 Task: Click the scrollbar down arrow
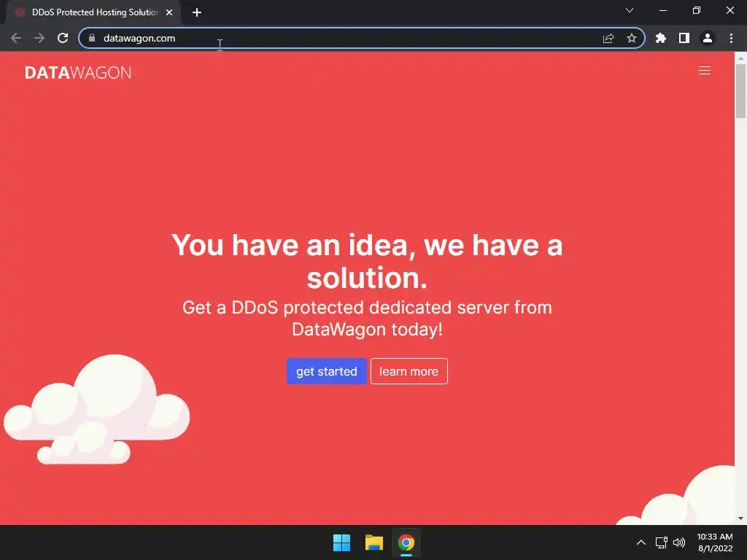click(740, 518)
